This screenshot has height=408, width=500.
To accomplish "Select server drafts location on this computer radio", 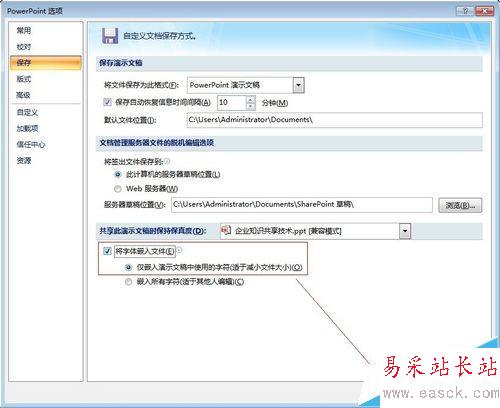I will click(118, 174).
